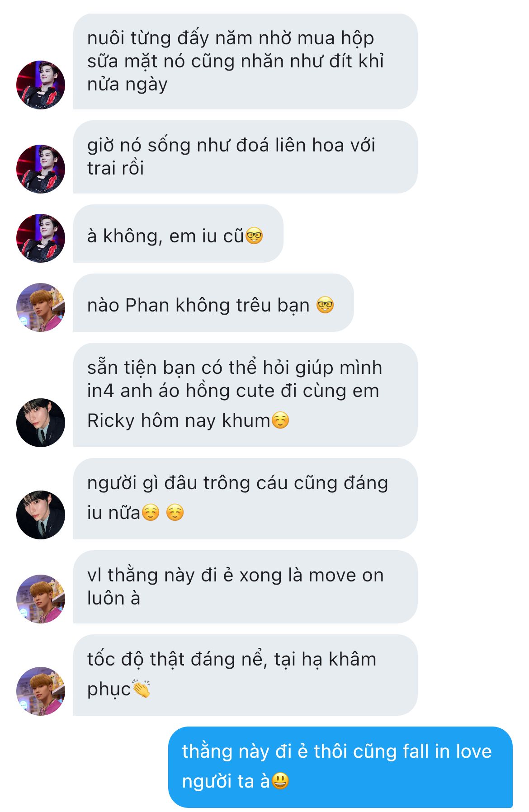This screenshot has height=812, width=529.
Task: Select message asking for in4 anh áo hồng
Action: (245, 395)
